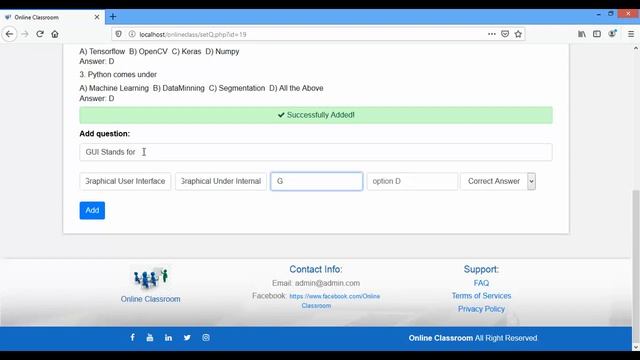The height and width of the screenshot is (360, 640).
Task: Click the 'Machine Learning B) DataMinning' options line
Action: point(201,88)
